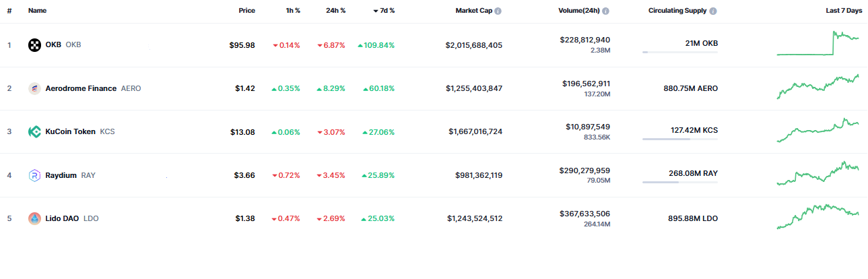868x279 pixels.
Task: Click OKB 24h volume $228,812,940
Action: point(585,40)
